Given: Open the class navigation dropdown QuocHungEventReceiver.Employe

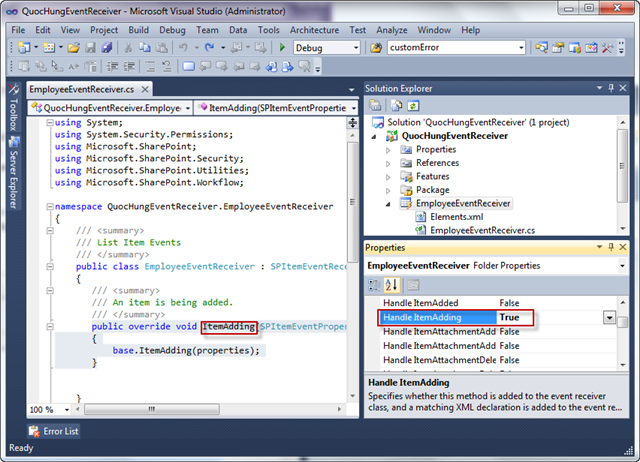Looking at the screenshot, I should point(188,108).
